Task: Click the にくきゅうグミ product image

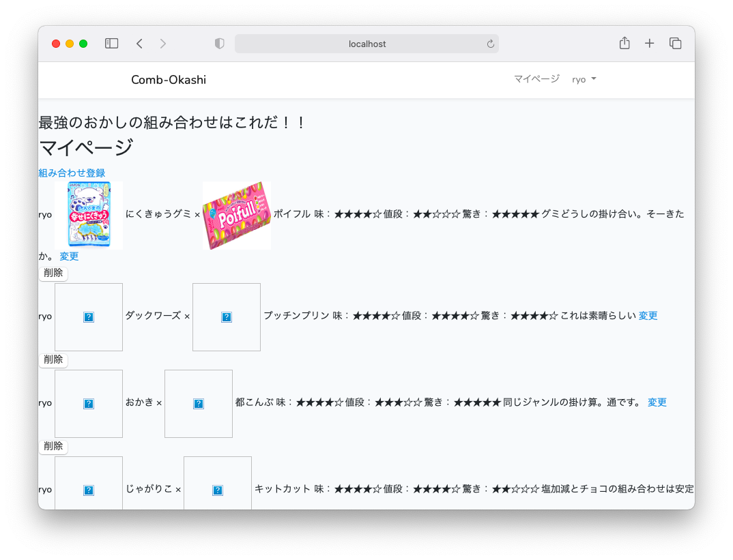Action: point(89,216)
